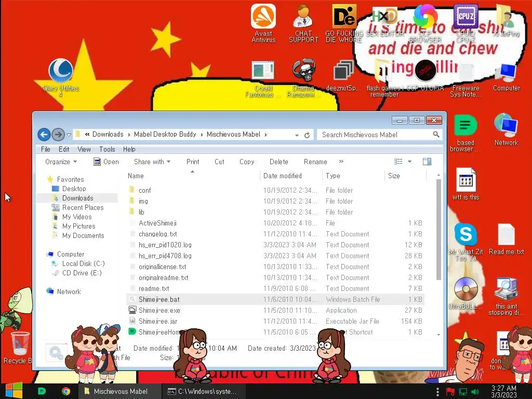Open recent locations dropdown arrow
Viewport: 532px width, 399px height.
(x=69, y=135)
